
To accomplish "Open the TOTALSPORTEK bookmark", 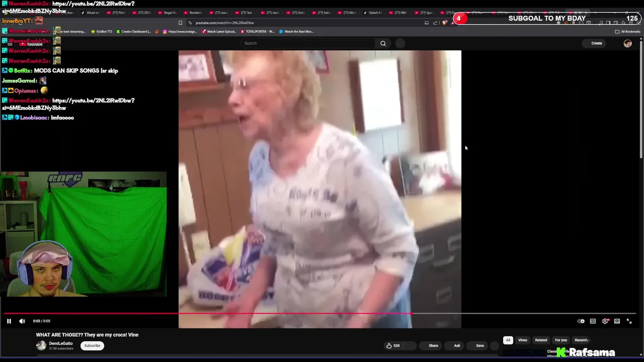I will coord(258,32).
